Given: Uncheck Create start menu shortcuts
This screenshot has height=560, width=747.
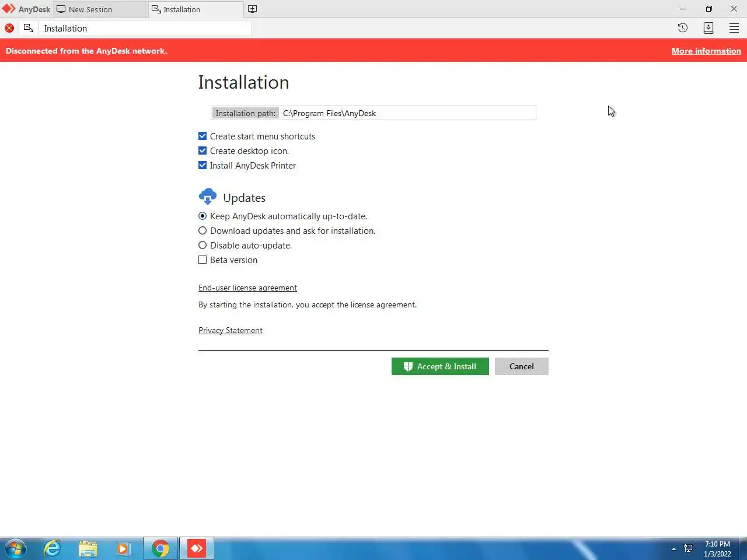Looking at the screenshot, I should point(203,136).
